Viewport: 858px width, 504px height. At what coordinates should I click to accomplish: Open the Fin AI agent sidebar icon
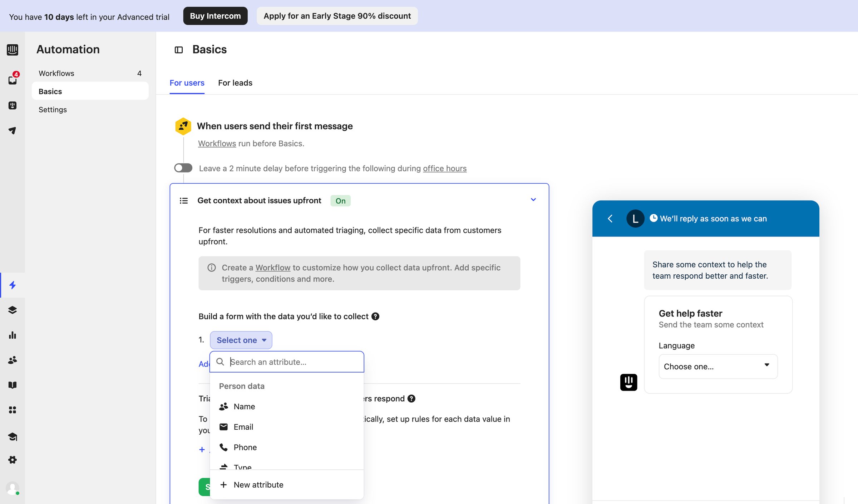pyautogui.click(x=13, y=105)
